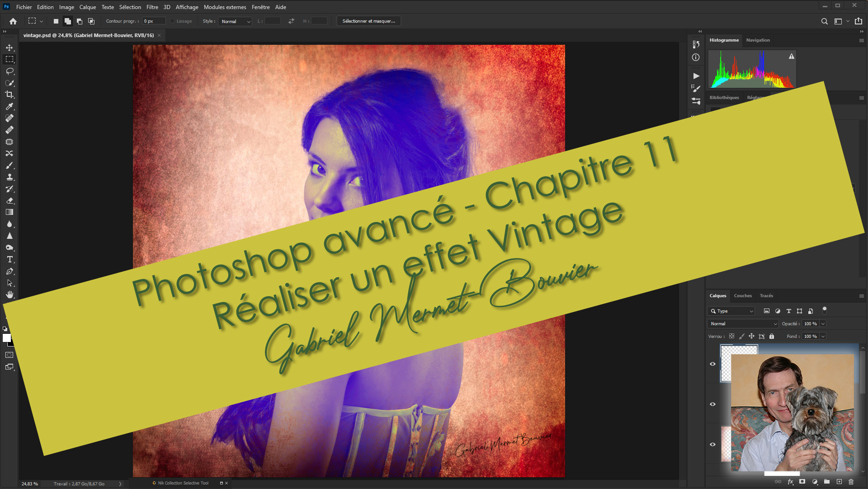Activate the Gradient tool
The height and width of the screenshot is (489, 868).
click(9, 212)
